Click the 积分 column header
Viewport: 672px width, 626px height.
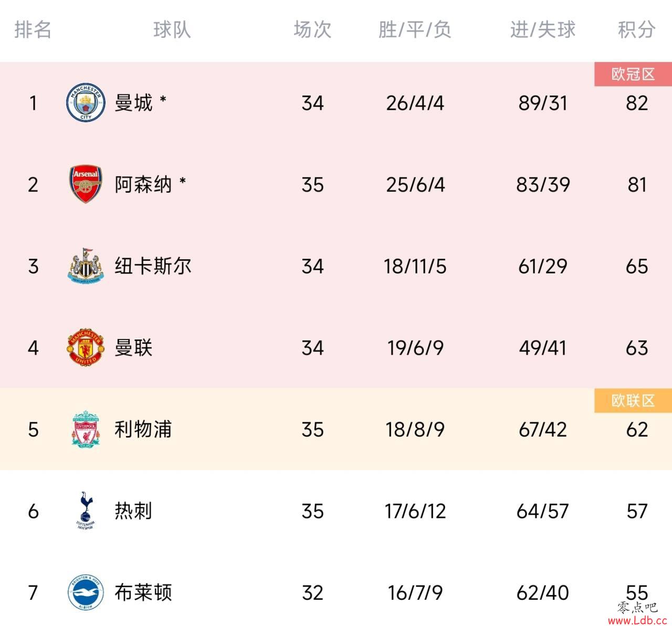coord(636,30)
